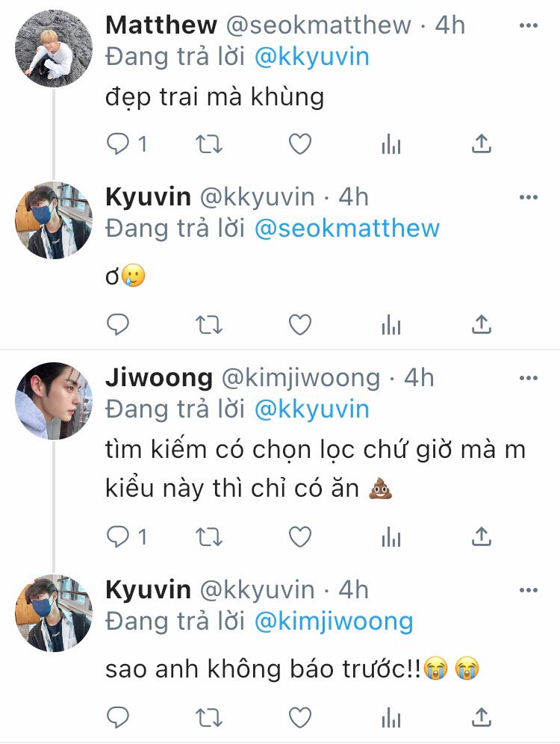Like Jiwoong's tweet
This screenshot has width=560, height=744.
tap(300, 536)
